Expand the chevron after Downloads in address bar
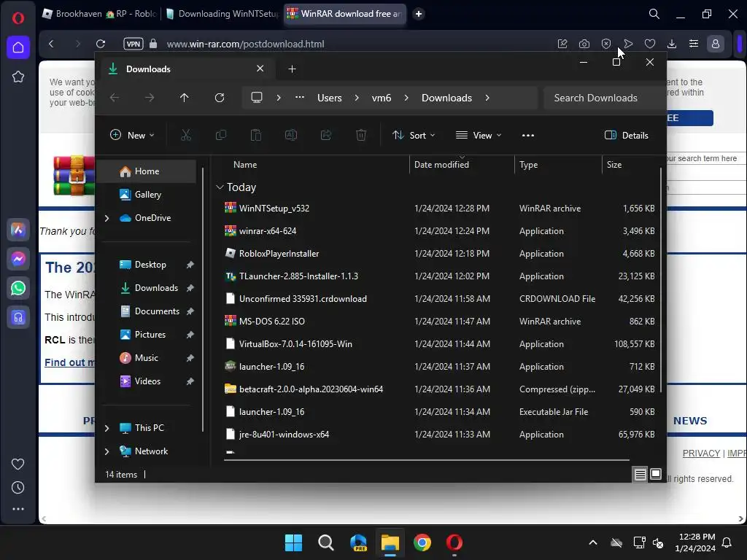The image size is (747, 560). (x=487, y=98)
